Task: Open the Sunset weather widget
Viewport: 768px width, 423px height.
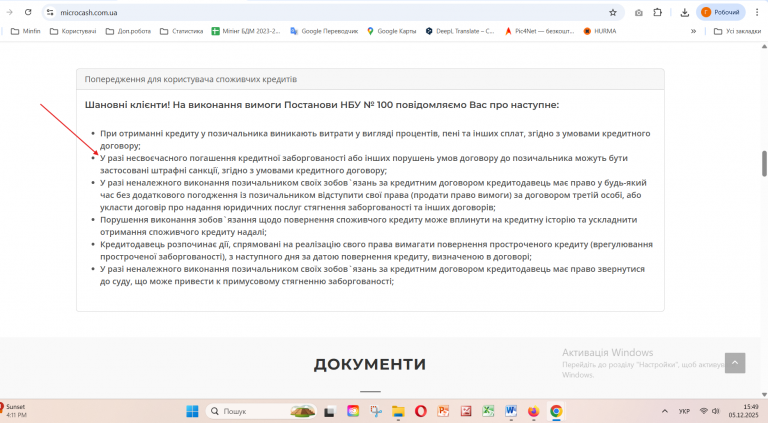Action: coord(13,411)
